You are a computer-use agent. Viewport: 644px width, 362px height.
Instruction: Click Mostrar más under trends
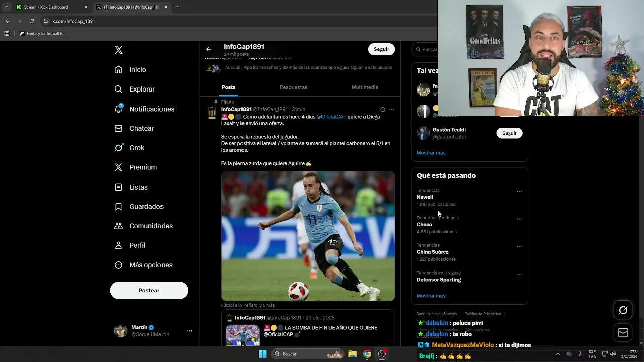(431, 296)
